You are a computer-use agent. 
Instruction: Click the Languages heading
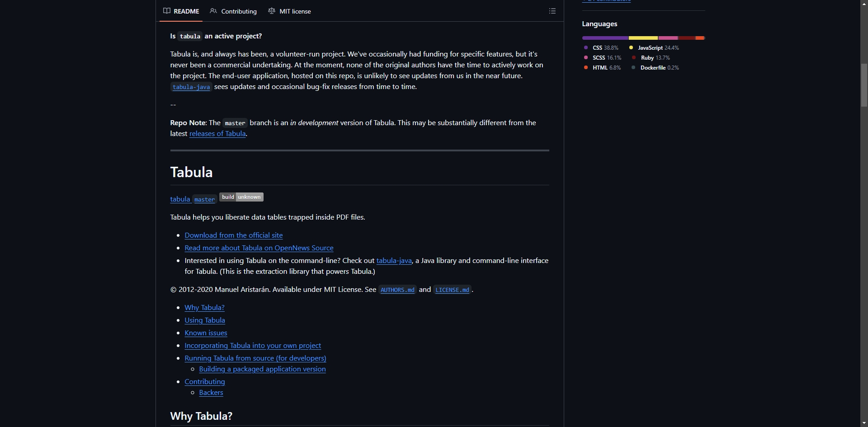click(599, 24)
